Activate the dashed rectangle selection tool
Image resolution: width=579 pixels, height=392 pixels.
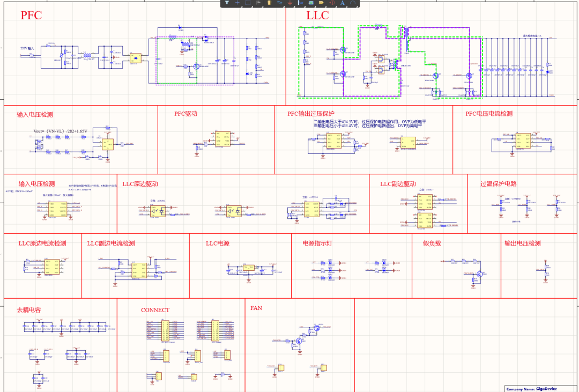248,3
